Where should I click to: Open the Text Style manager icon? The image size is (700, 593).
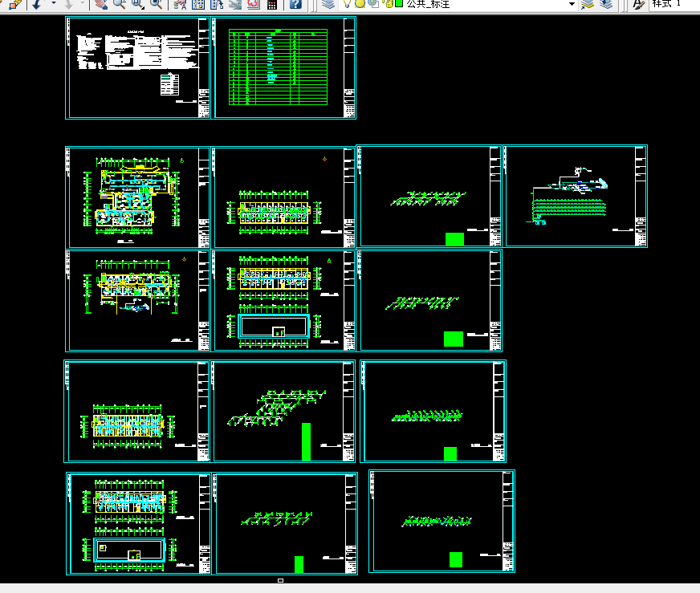point(639,5)
